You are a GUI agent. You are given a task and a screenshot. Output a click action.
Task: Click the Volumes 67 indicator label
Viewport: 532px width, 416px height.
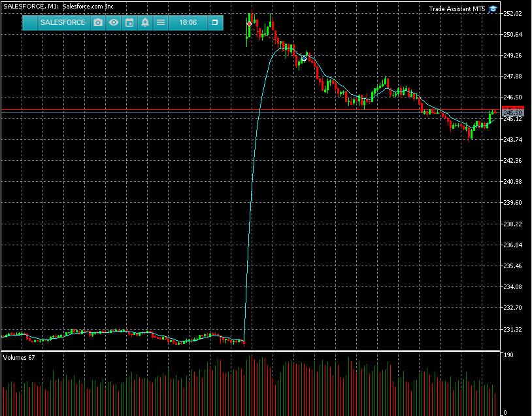pyautogui.click(x=19, y=357)
